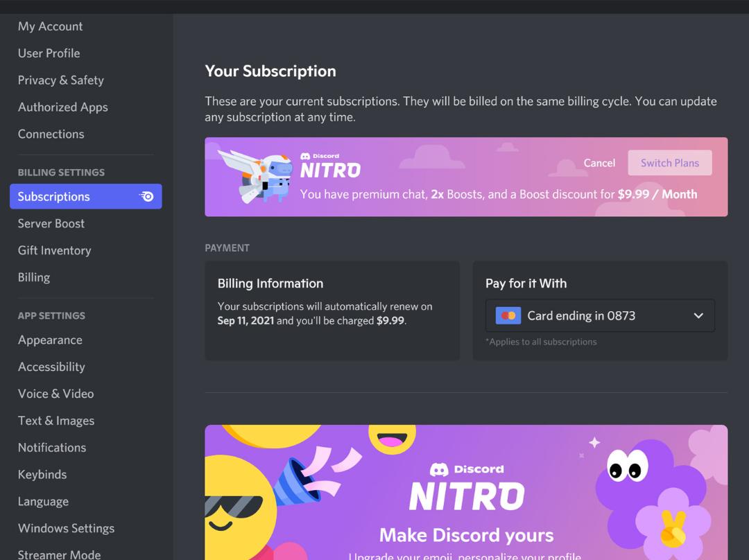Open Streamer Mode settings
This screenshot has height=560, width=749.
pyautogui.click(x=59, y=554)
